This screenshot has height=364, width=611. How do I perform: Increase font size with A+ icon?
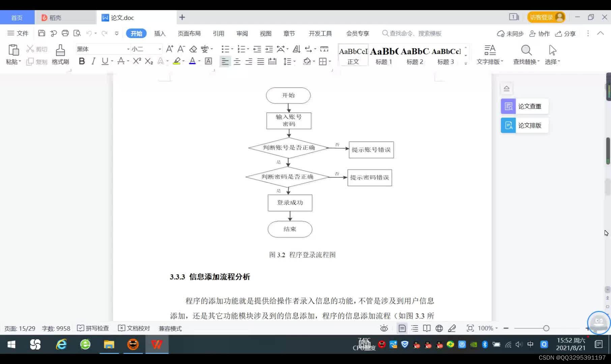click(x=170, y=49)
